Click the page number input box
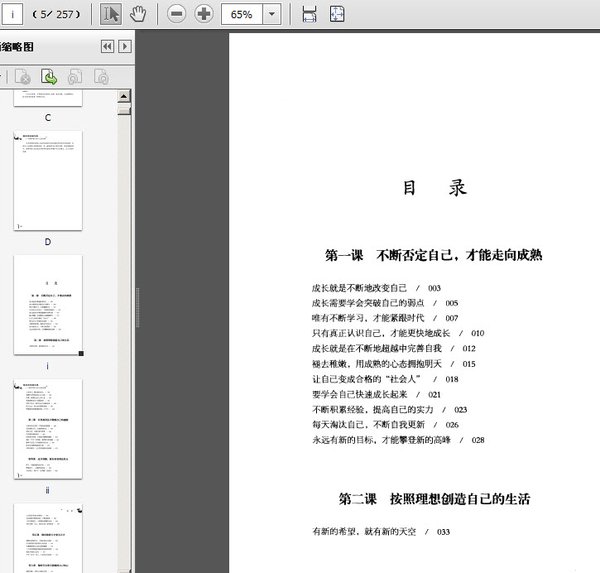The width and height of the screenshot is (600, 573). tap(12, 14)
